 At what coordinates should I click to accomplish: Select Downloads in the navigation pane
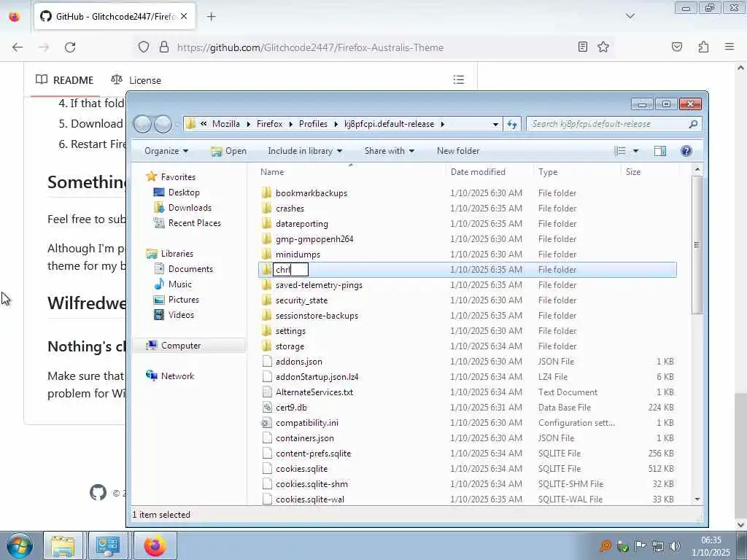(x=182, y=208)
